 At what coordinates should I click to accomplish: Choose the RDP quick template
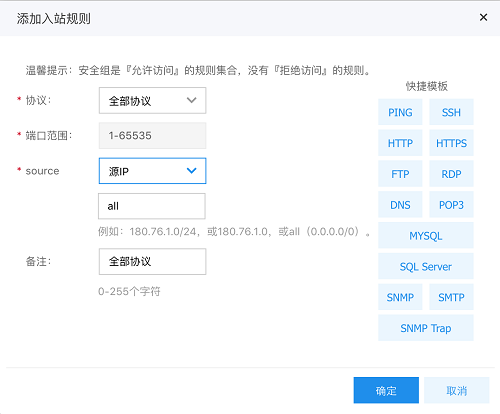click(x=451, y=174)
